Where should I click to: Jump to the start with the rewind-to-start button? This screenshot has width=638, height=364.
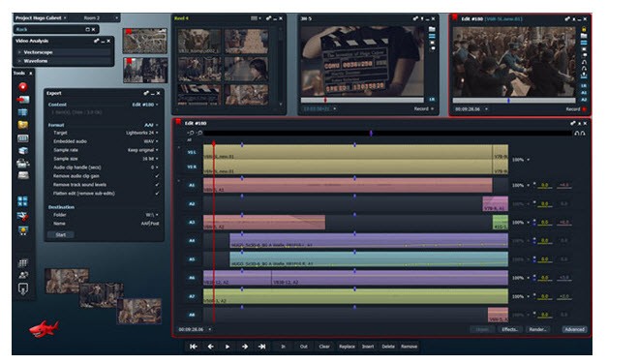(x=194, y=347)
